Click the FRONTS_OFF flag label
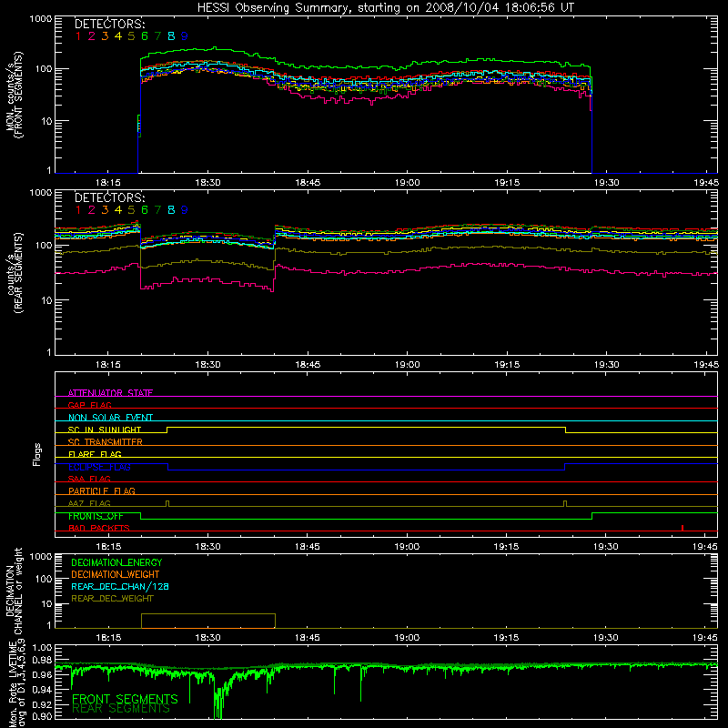 [96, 516]
